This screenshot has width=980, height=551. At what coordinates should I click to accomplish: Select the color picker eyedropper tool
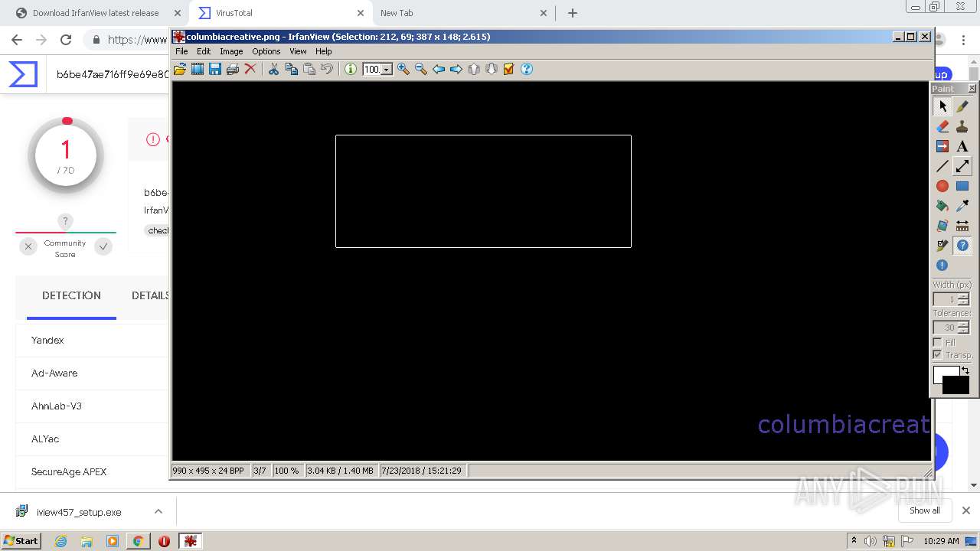(962, 206)
